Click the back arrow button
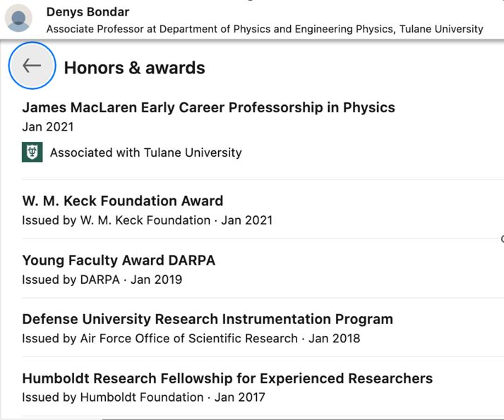Image resolution: width=504 pixels, height=420 pixels. coord(32,66)
